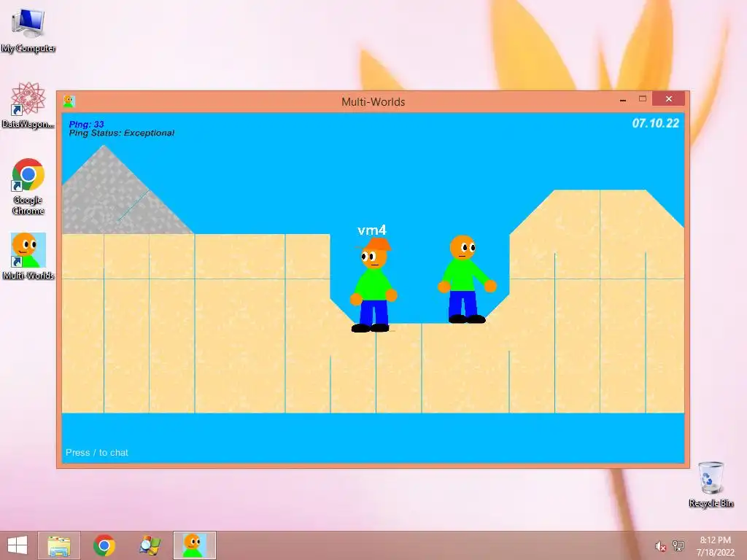
Task: Open the Recycle Bin
Action: (711, 484)
